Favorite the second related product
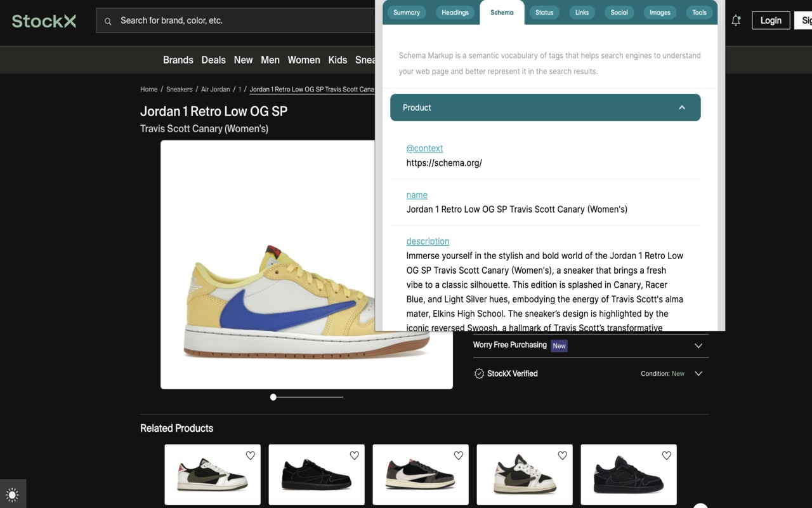This screenshot has height=508, width=812. click(x=355, y=455)
